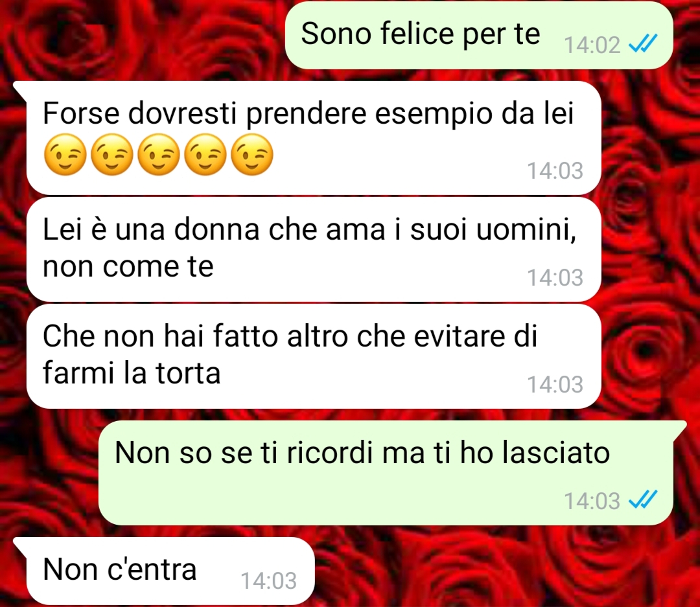Select 'Lei è una donna che ama' message
This screenshot has height=607, width=700.
click(314, 249)
